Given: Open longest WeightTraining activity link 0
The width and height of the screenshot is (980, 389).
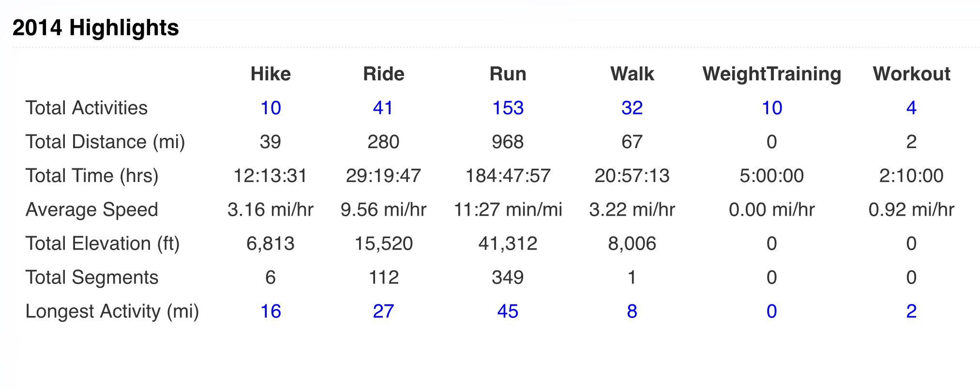Looking at the screenshot, I should [x=771, y=311].
